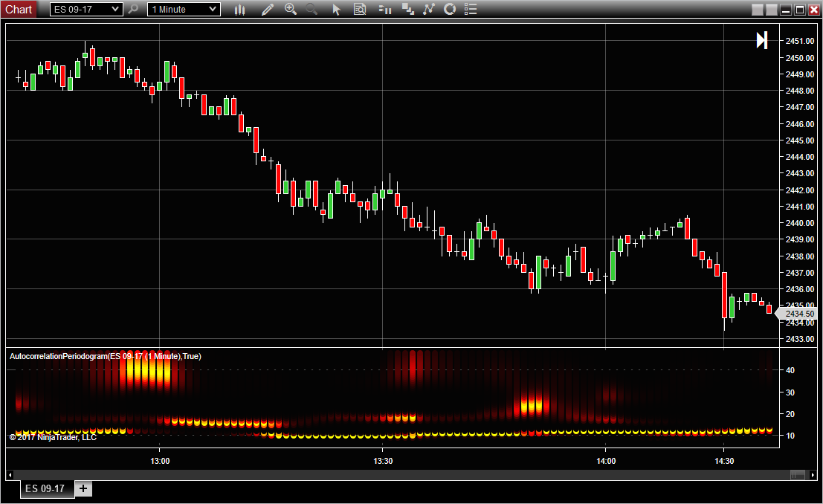Click the 2434.50 current price marker
Screen dimensions: 823x504
pyautogui.click(x=797, y=314)
